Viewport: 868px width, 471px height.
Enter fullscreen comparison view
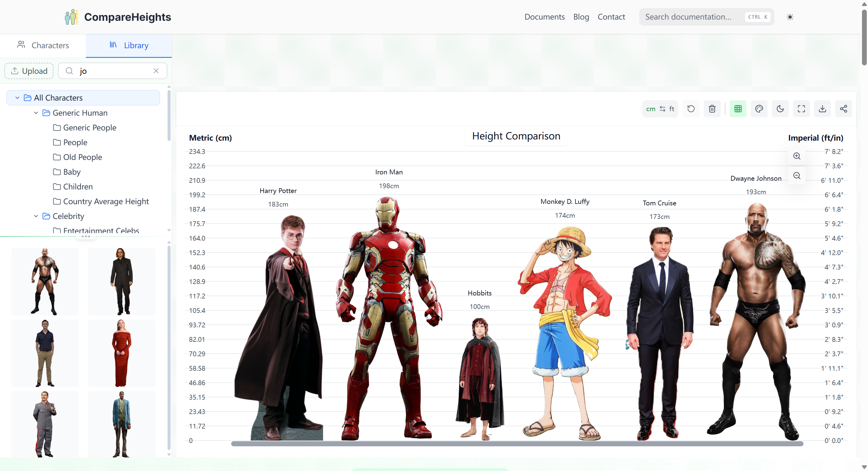point(801,108)
